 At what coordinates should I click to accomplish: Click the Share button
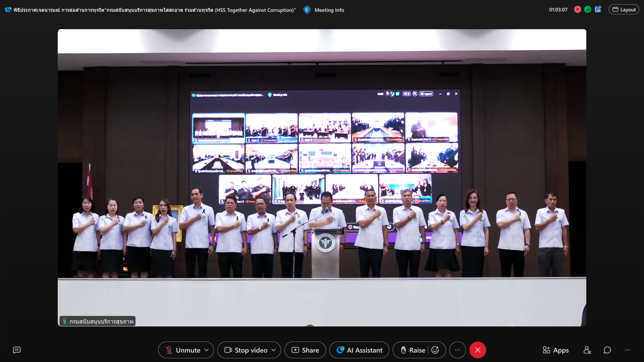pos(305,350)
